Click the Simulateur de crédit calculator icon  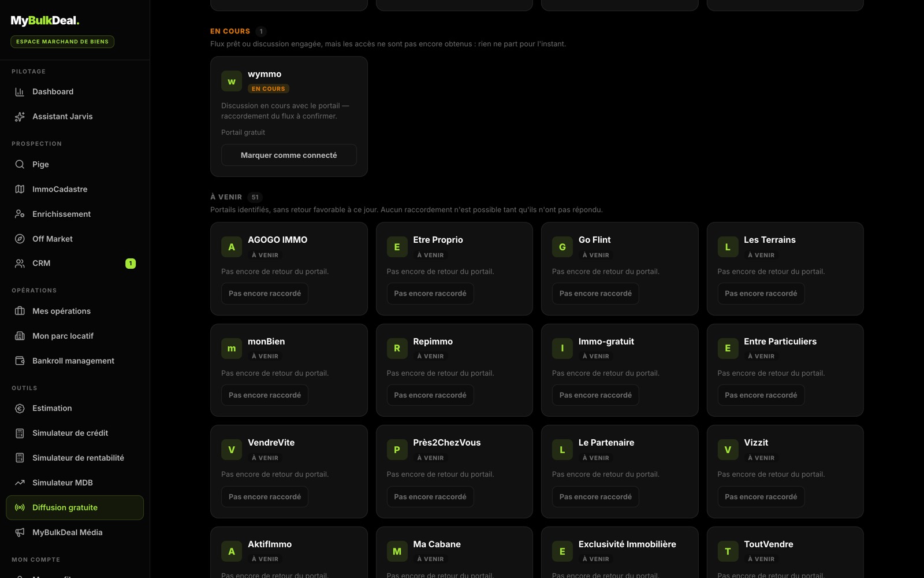20,433
